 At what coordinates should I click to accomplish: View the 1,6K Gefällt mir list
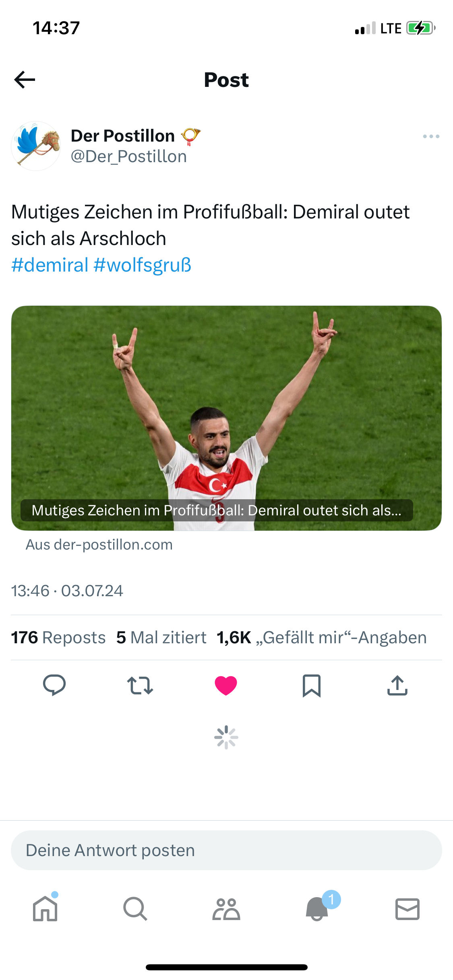(322, 638)
